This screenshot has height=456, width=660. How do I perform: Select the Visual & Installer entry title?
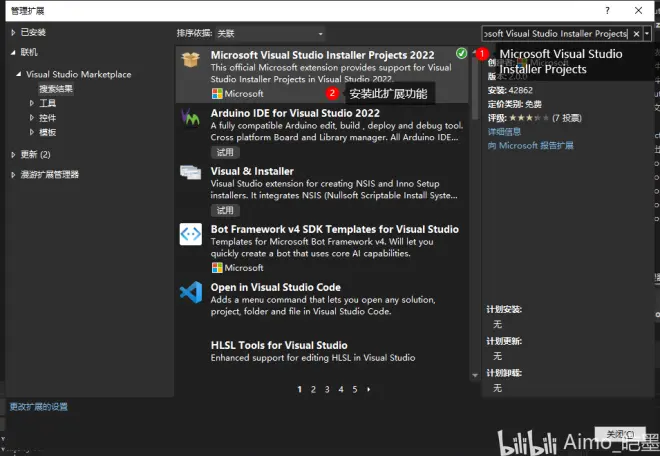point(252,171)
